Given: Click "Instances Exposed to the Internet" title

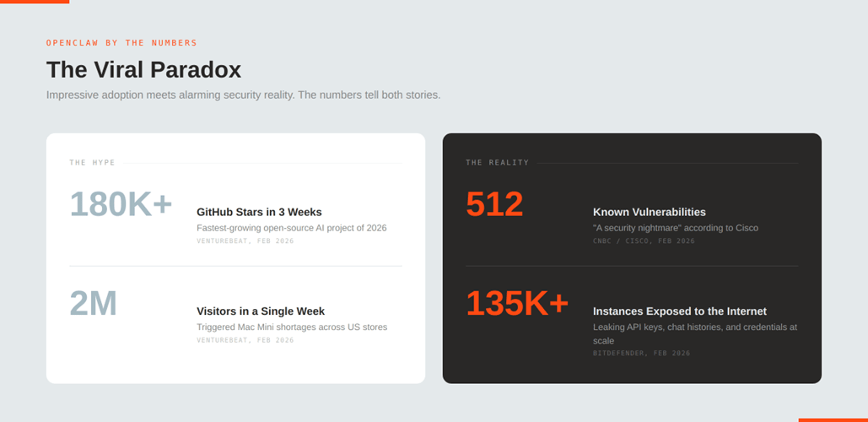Looking at the screenshot, I should point(679,311).
